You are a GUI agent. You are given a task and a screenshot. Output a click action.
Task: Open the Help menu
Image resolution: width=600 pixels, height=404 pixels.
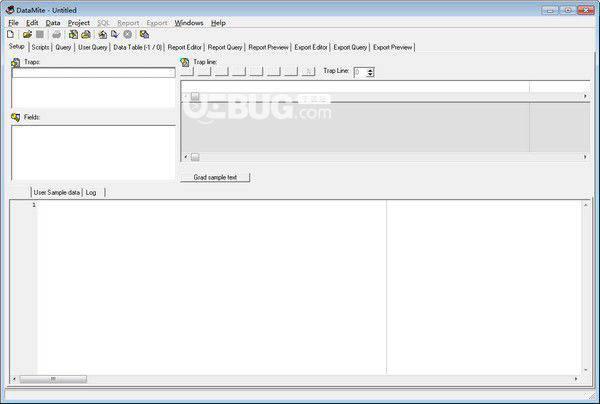(x=218, y=23)
